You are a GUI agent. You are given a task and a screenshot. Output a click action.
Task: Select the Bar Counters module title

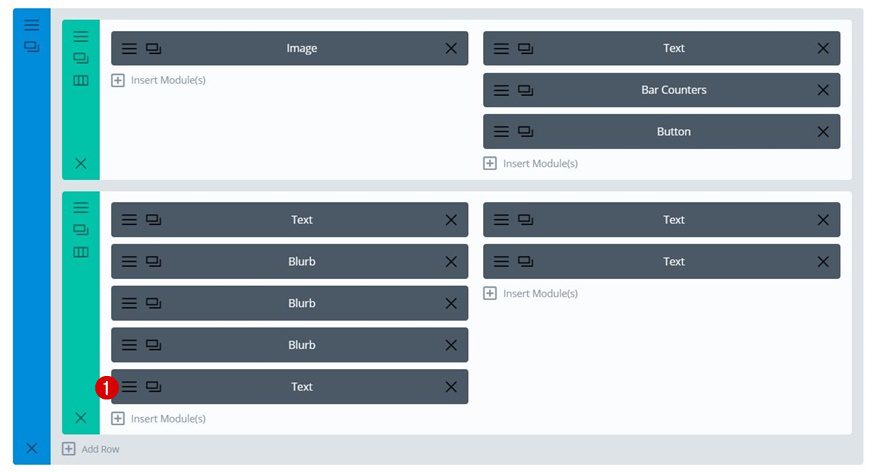673,90
